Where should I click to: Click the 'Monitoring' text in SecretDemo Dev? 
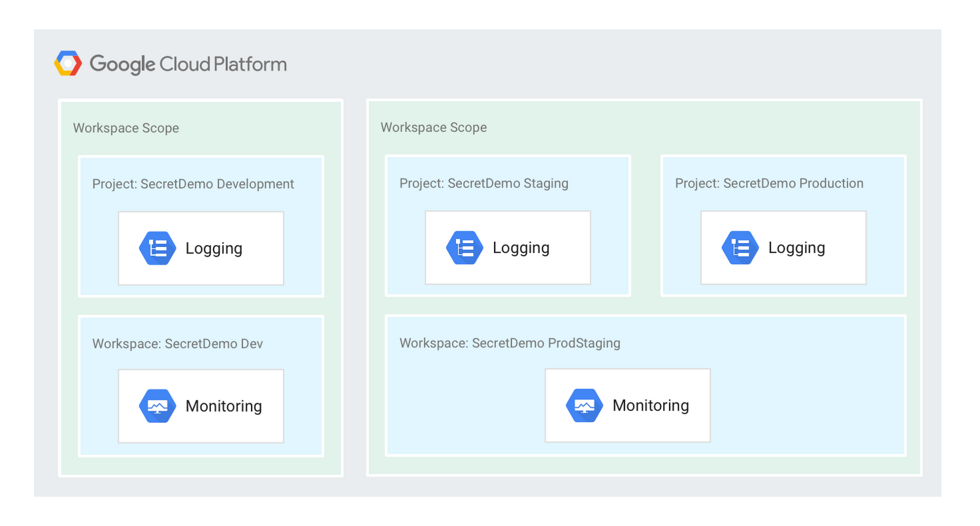(x=224, y=406)
